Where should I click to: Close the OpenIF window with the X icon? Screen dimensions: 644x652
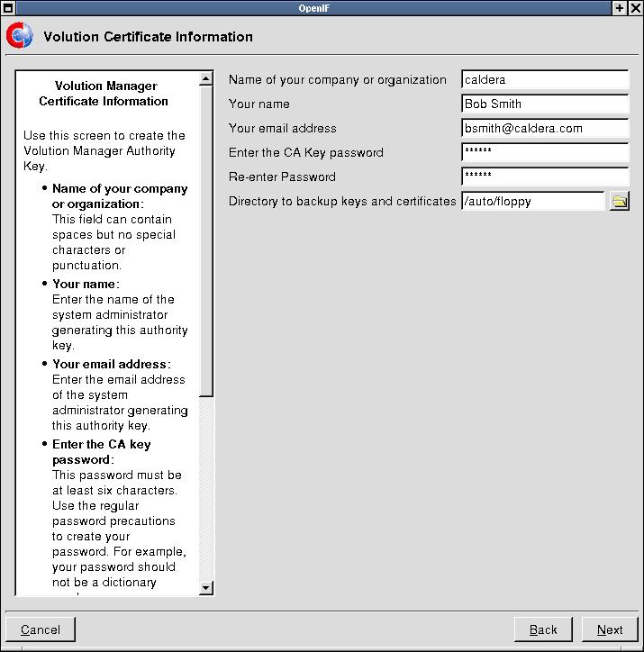click(635, 7)
